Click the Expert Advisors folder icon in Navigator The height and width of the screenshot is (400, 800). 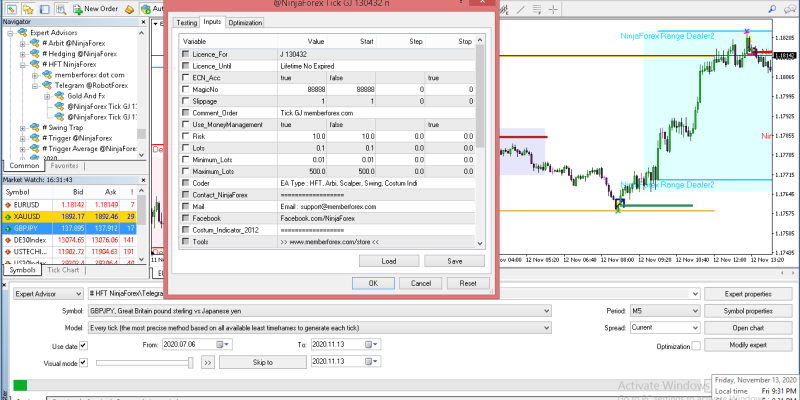(22, 32)
